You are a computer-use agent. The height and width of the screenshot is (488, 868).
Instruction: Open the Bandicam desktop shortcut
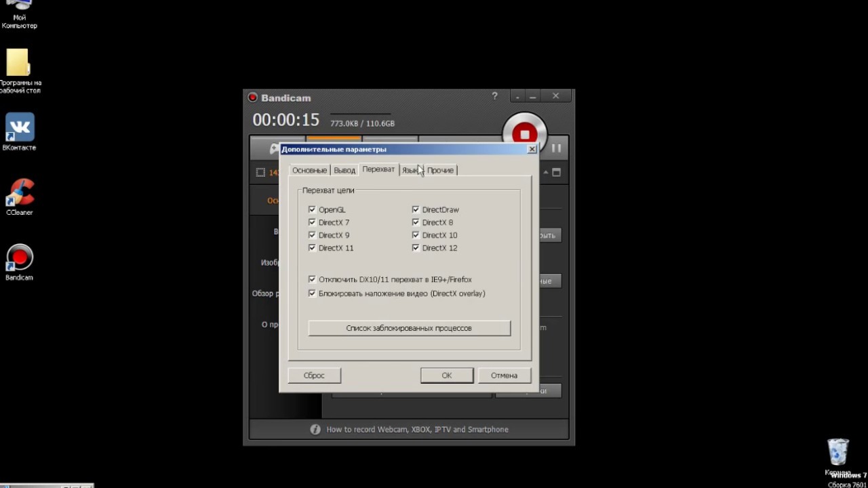pyautogui.click(x=20, y=262)
